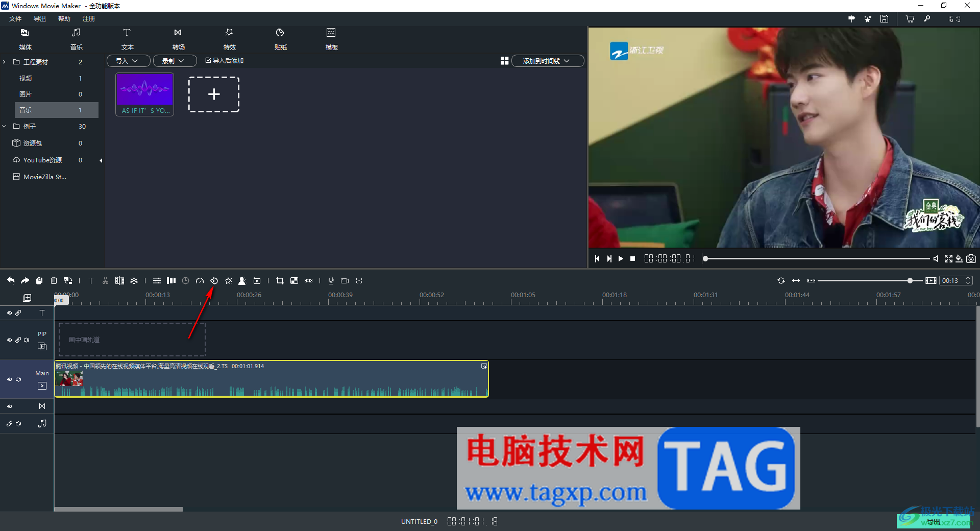This screenshot has width=980, height=531.
Task: Mute the music track audio
Action: tap(18, 424)
